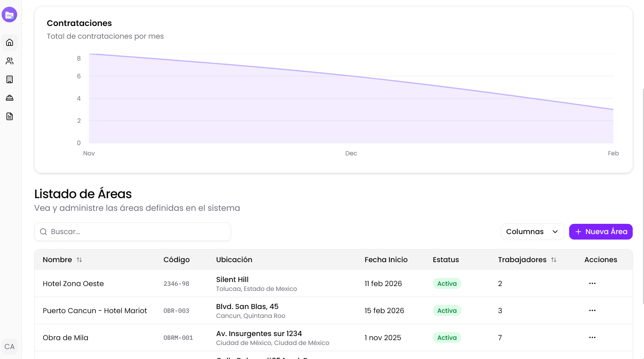Open the building icon in sidebar
This screenshot has width=644, height=359.
10,79
